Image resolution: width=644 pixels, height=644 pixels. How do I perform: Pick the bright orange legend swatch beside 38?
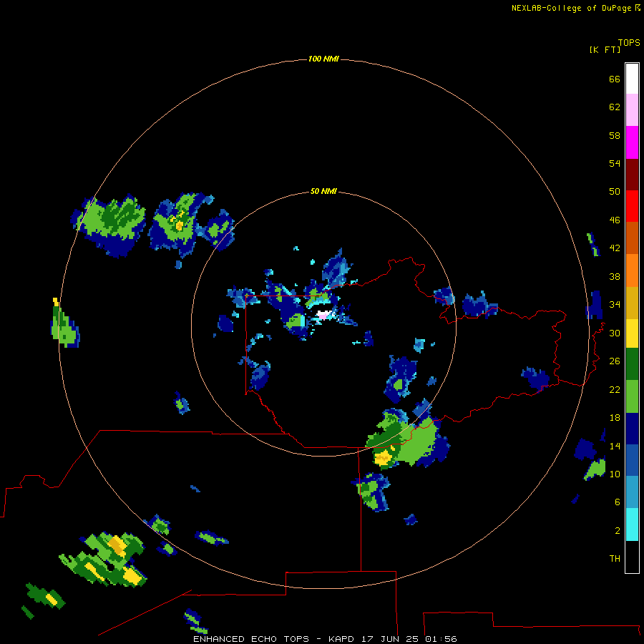click(x=632, y=270)
